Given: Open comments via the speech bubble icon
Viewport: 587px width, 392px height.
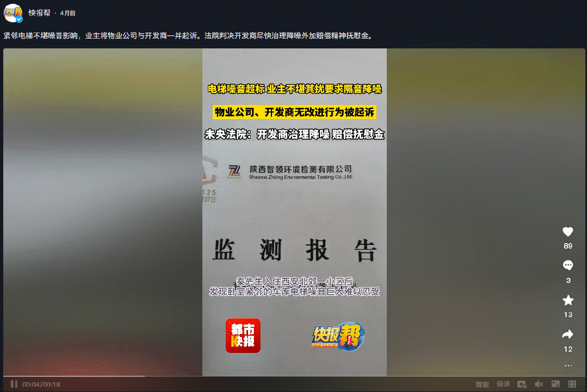Looking at the screenshot, I should 568,265.
